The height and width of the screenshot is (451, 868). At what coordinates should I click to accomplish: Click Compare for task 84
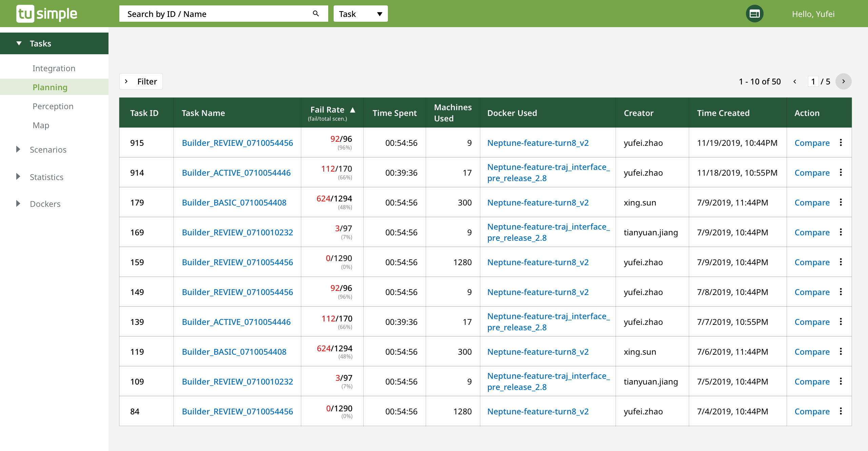[812, 411]
